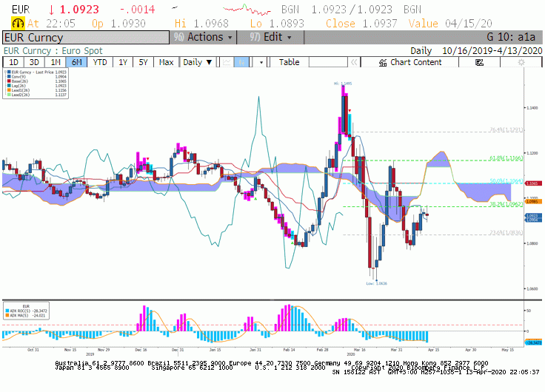Click the orange 1.0985 axis price tag

[533, 201]
